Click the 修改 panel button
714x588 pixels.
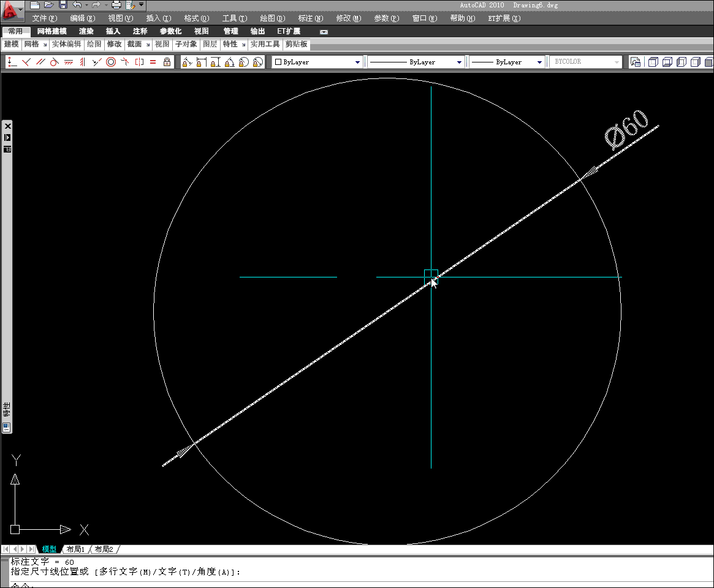click(114, 44)
